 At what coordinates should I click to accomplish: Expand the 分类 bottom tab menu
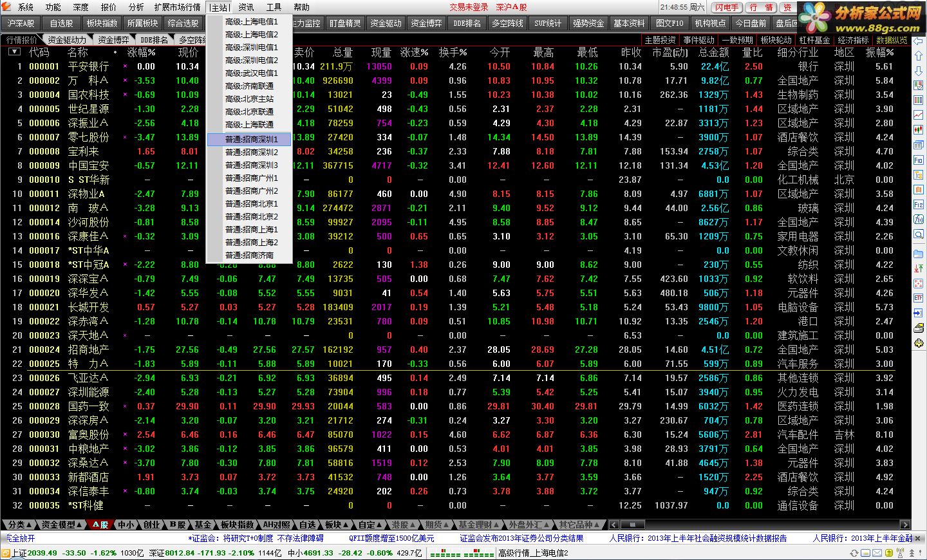[x=20, y=524]
